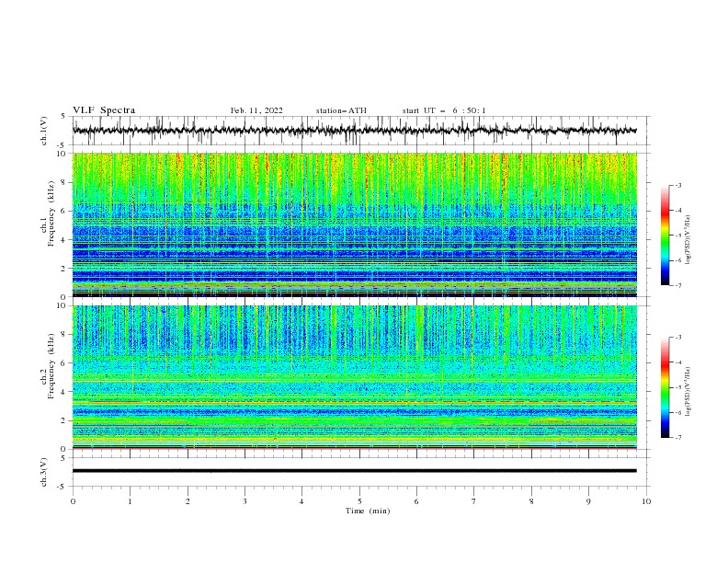Click the "-5" volt tick of ch.3 panel
The width and height of the screenshot is (728, 563).
coord(63,487)
